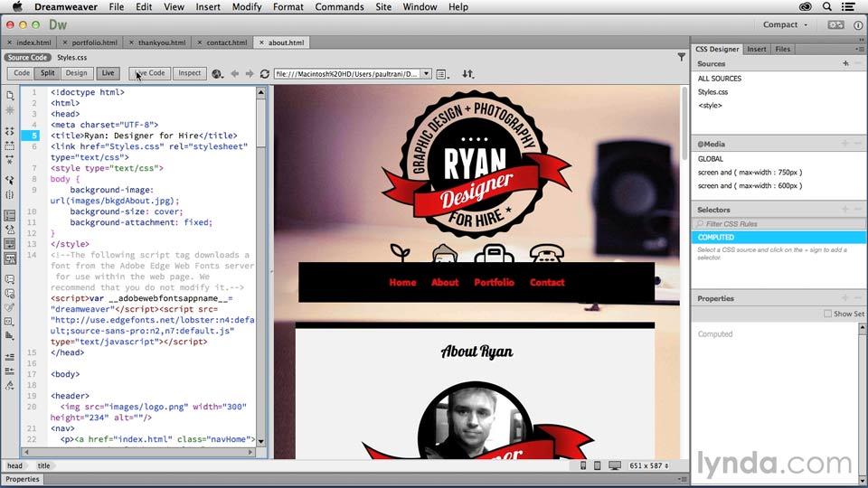Viewport: 868px width, 488px height.
Task: Click Portfolio link in page navigation
Action: pos(494,282)
